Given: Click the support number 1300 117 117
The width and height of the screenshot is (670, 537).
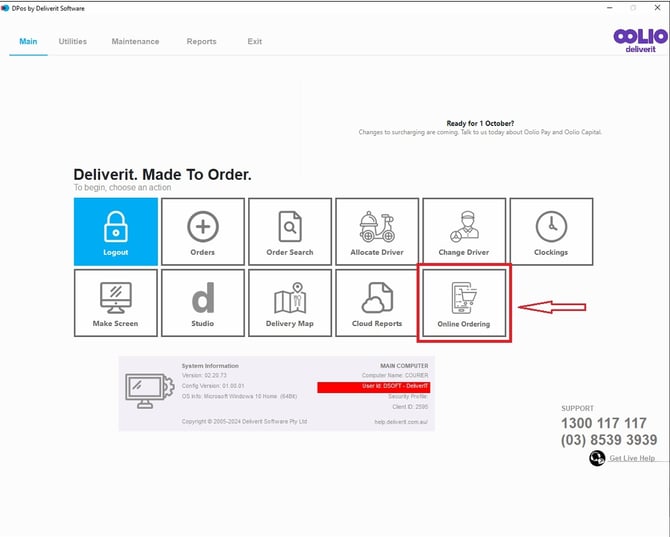Looking at the screenshot, I should point(604,423).
